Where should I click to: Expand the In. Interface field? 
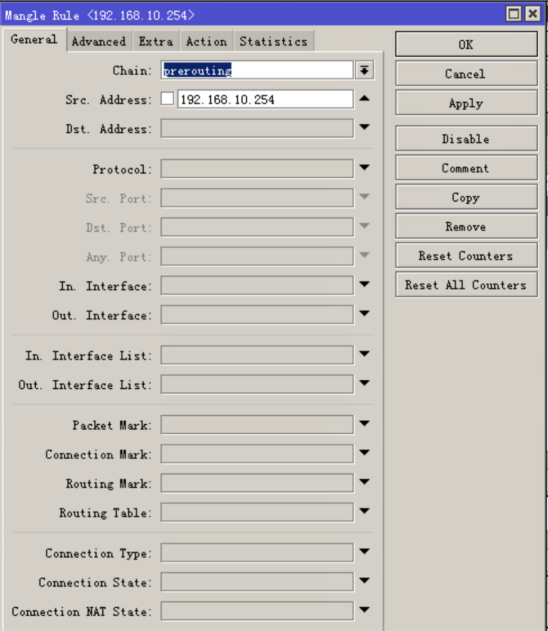[x=365, y=285]
